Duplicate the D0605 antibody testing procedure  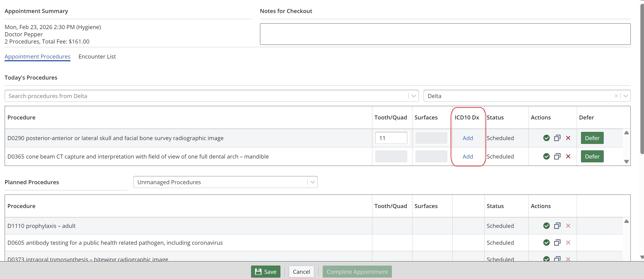pos(557,243)
